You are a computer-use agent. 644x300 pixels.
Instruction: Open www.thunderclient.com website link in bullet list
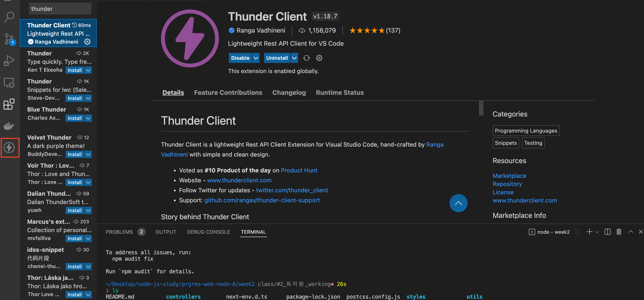tap(239, 180)
